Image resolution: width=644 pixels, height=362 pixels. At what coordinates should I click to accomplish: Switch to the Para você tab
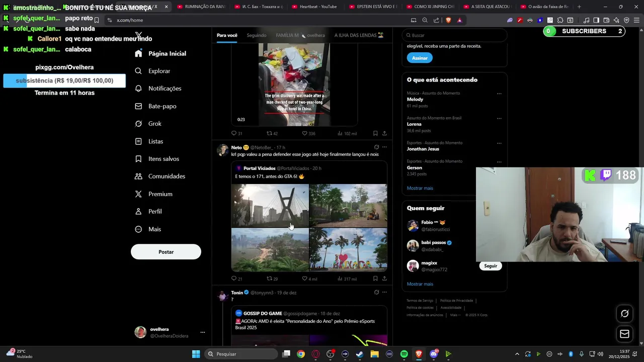pyautogui.click(x=227, y=35)
